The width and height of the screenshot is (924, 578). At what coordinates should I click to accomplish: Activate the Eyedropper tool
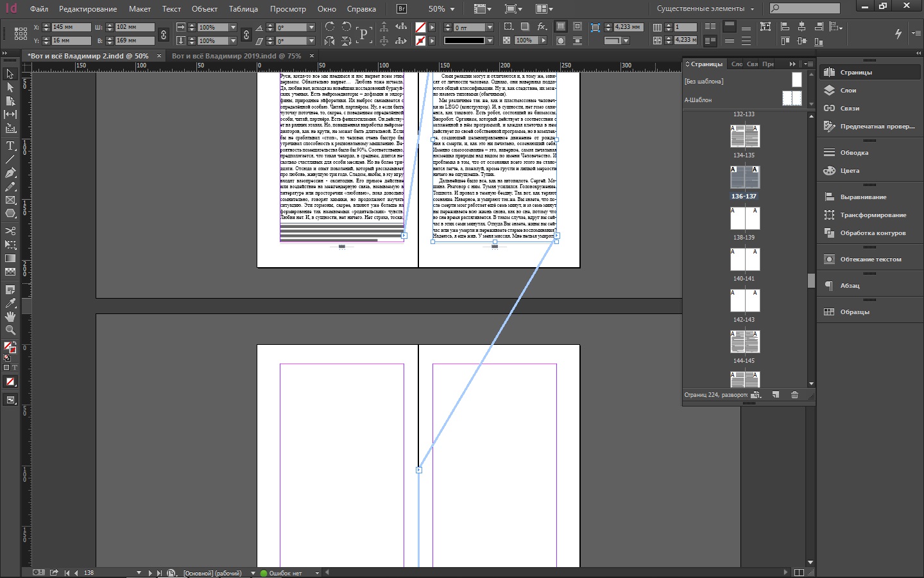(x=10, y=303)
